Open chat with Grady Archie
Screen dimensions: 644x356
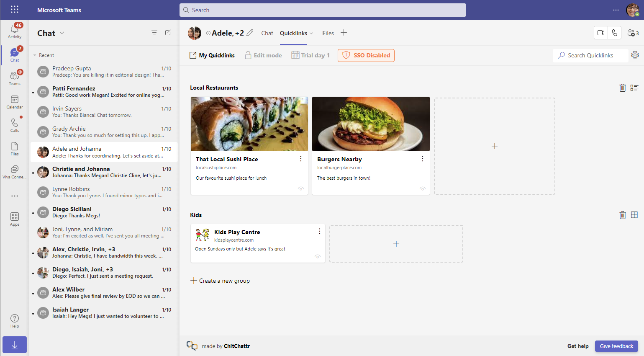(104, 132)
